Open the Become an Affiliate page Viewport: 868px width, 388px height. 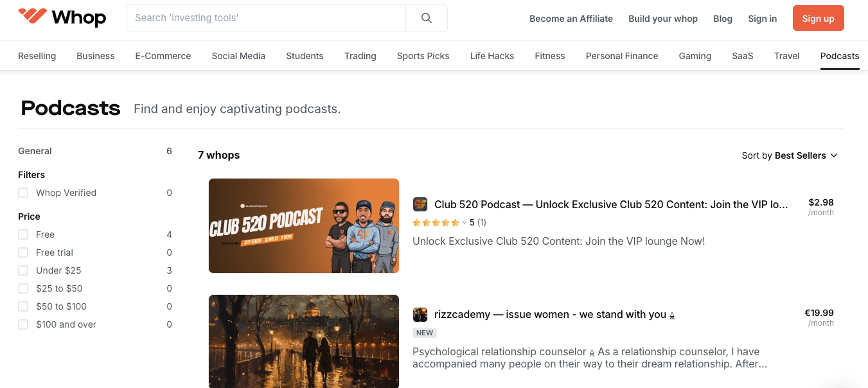(571, 19)
